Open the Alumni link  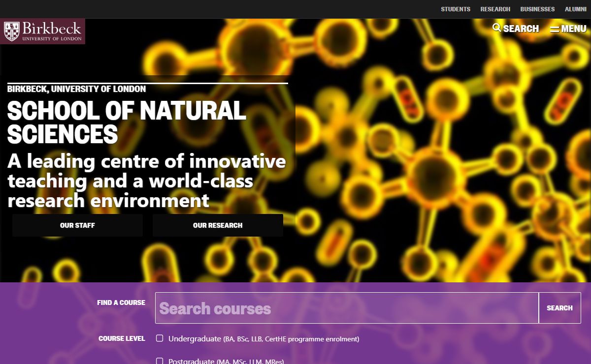[x=576, y=9]
